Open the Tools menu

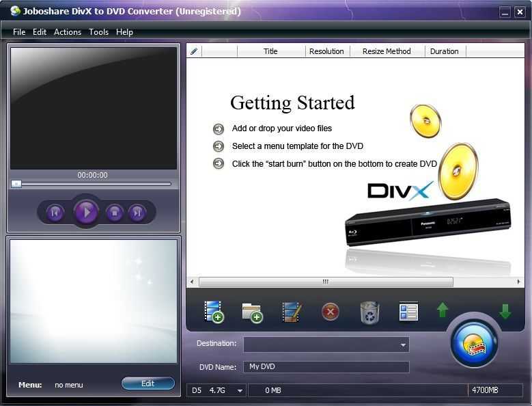coord(99,32)
